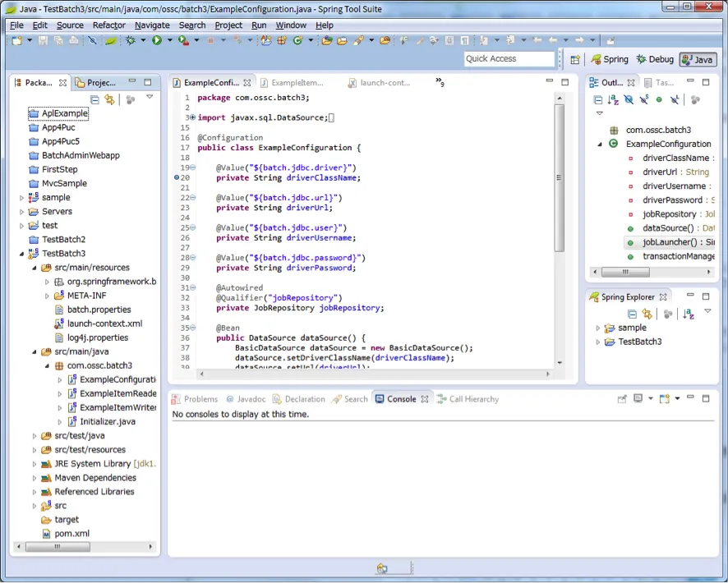Toggle the Hide Local Types filter in Outline
Screen dimensions: 728x583
point(675,99)
